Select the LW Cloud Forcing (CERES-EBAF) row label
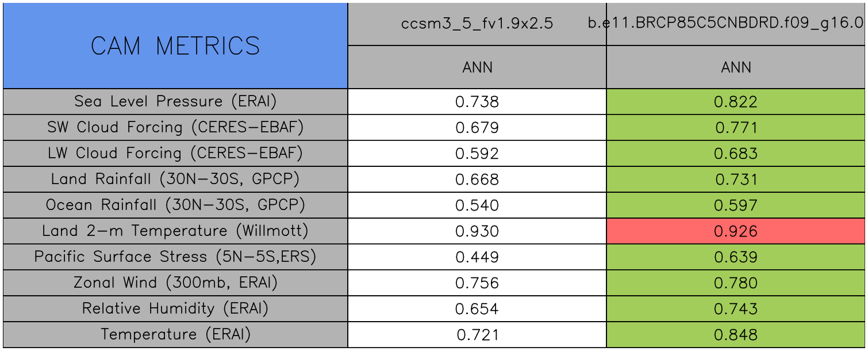 pos(175,153)
